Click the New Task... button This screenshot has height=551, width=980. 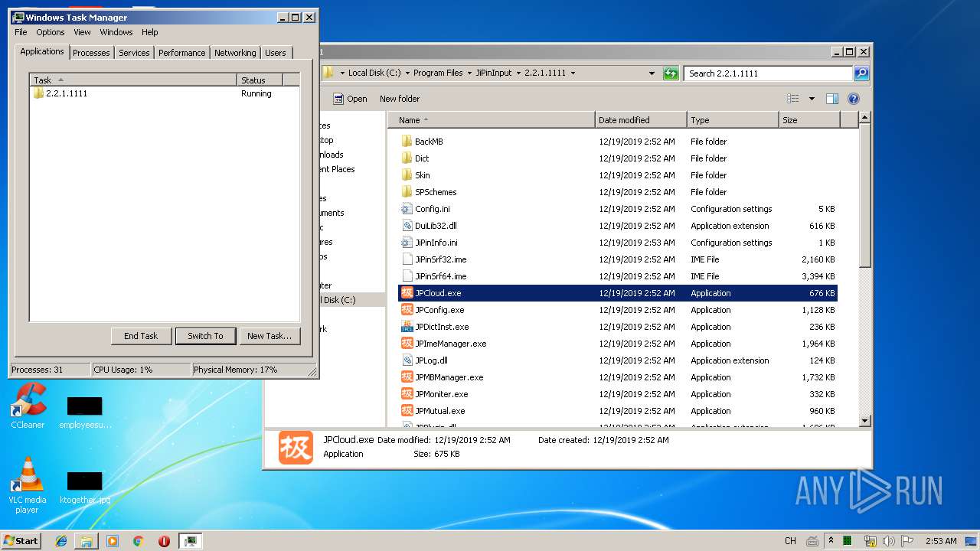269,336
